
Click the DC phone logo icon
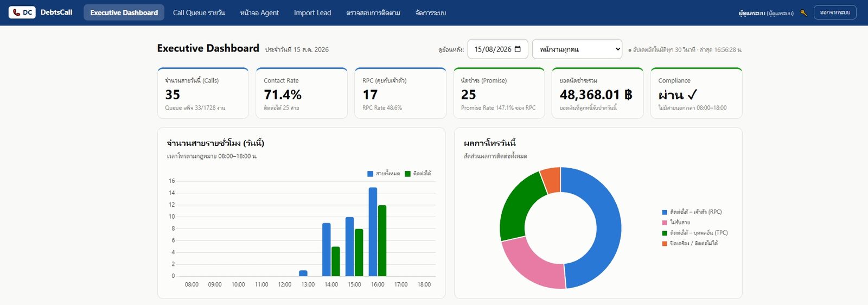[22, 12]
